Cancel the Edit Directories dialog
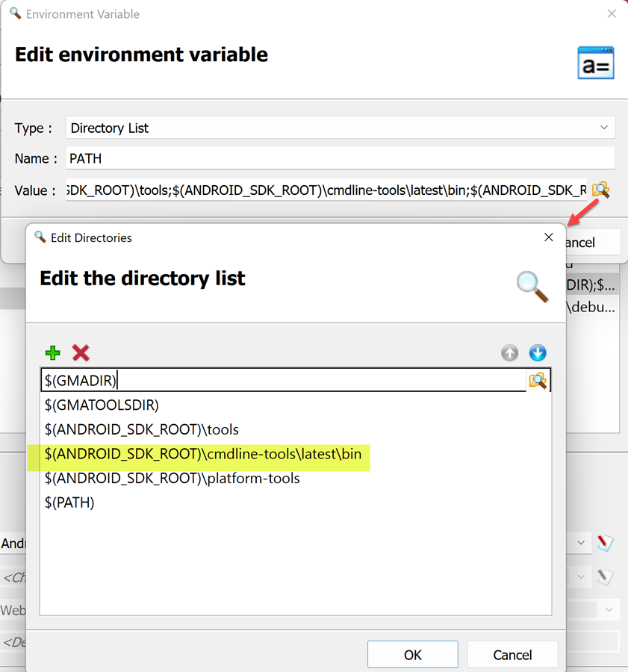The width and height of the screenshot is (628, 672). 512,654
